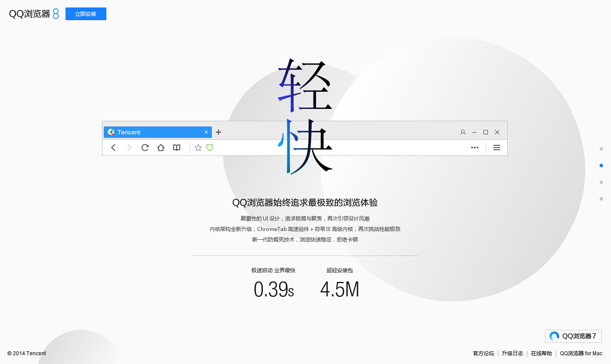Click the 0.39s startup speed value
Viewport: 611px width, 364px height.
(274, 290)
